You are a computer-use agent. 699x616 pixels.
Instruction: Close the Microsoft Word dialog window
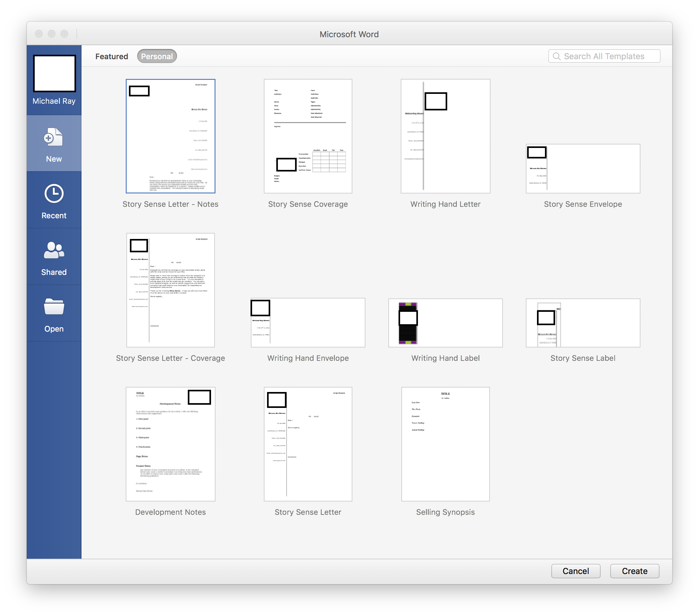click(39, 34)
